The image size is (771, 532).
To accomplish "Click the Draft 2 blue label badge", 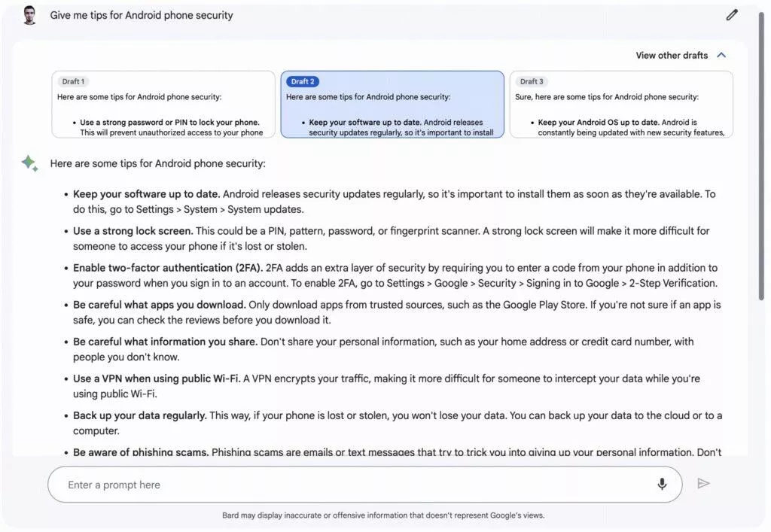I will click(303, 81).
